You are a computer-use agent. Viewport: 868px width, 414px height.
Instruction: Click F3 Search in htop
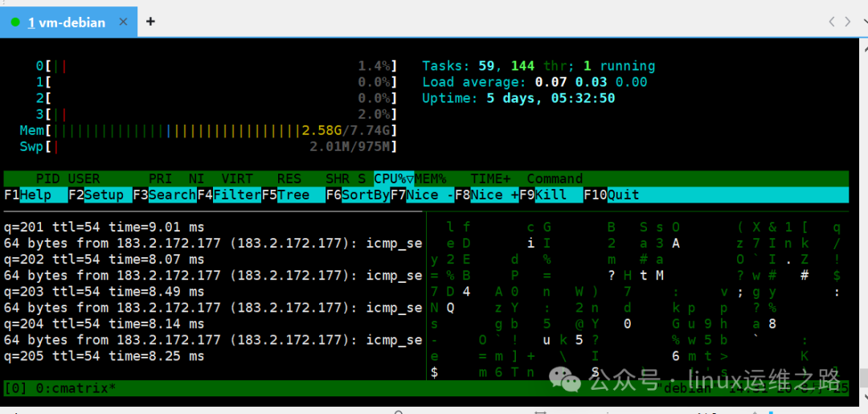165,195
